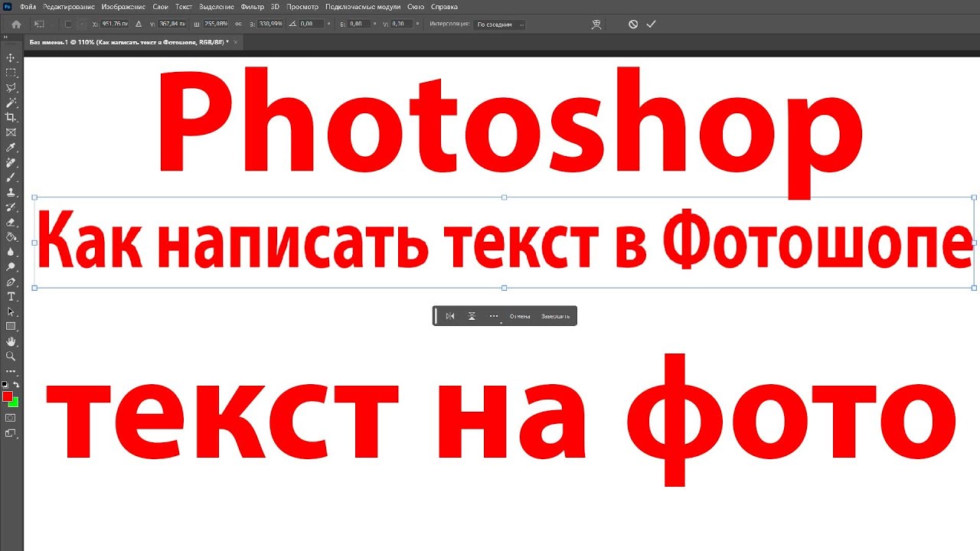The height and width of the screenshot is (551, 980).
Task: Select the Clone Stamp tool
Action: pos(11,192)
